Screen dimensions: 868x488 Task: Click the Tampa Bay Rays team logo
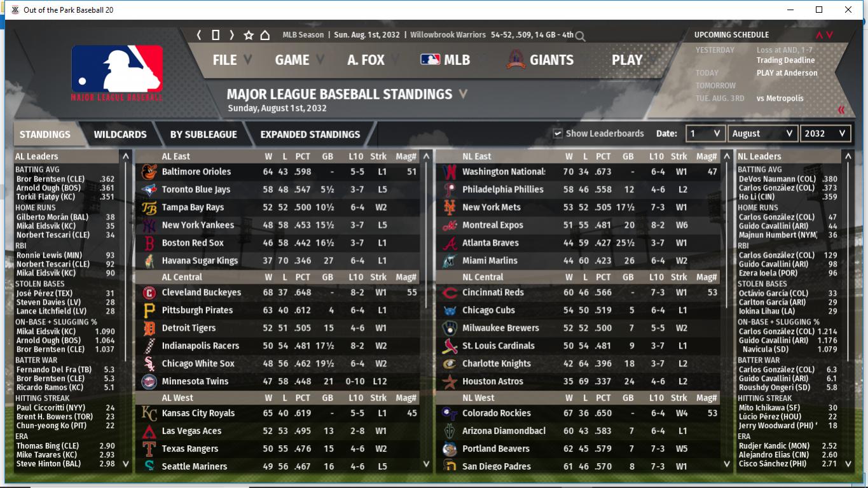click(149, 207)
